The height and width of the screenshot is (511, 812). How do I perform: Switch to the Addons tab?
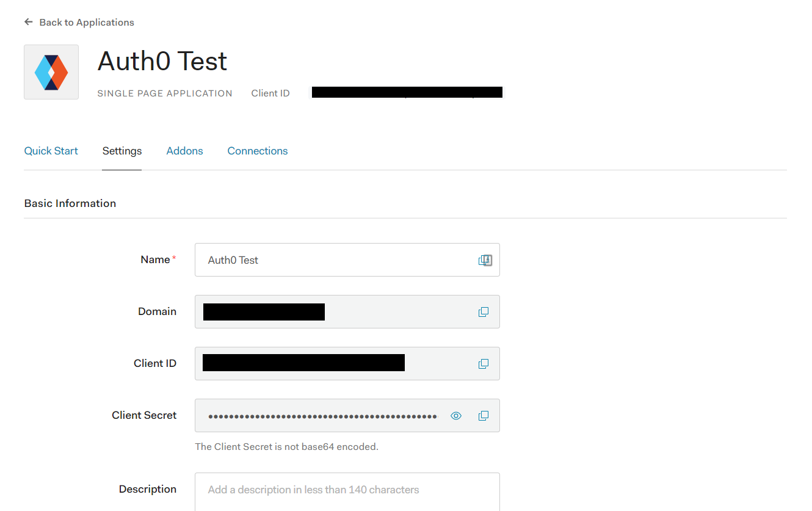184,151
